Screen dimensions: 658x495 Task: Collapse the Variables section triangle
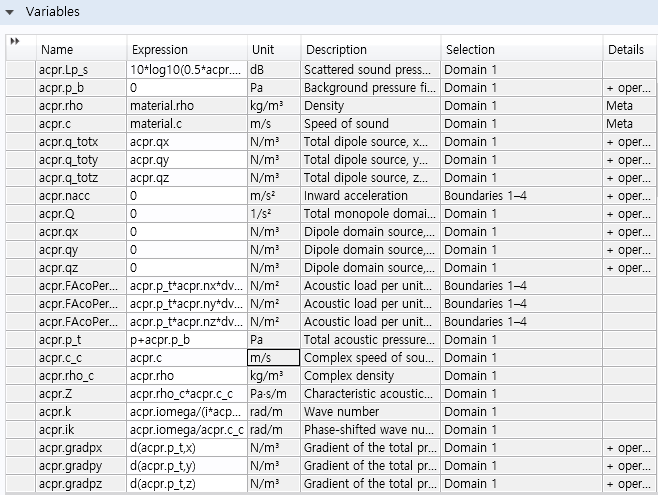[9, 12]
